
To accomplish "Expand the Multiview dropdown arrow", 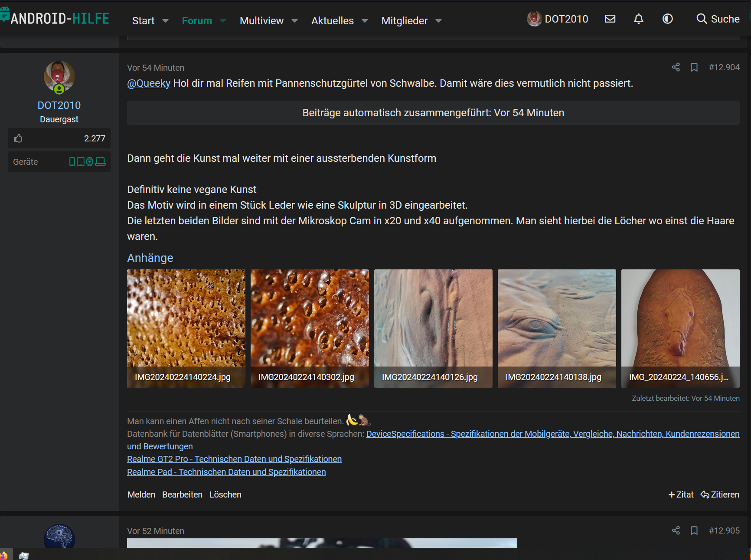I will (294, 21).
